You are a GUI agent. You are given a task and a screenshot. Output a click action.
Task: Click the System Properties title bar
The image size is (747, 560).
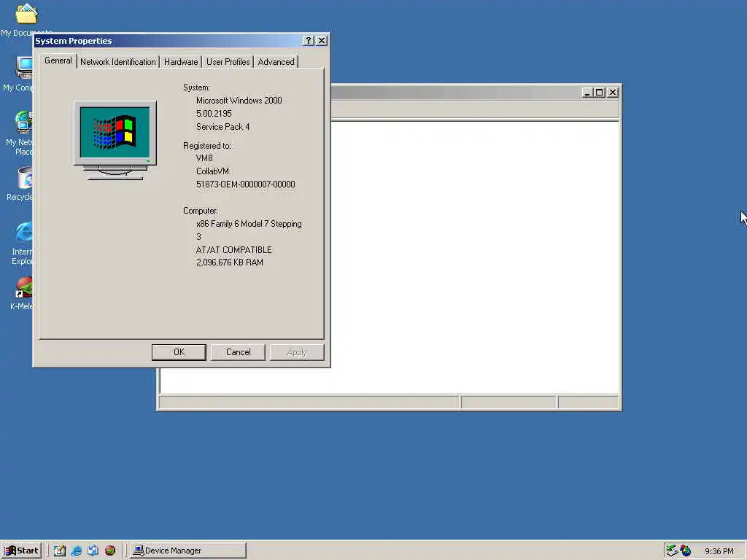[x=167, y=41]
